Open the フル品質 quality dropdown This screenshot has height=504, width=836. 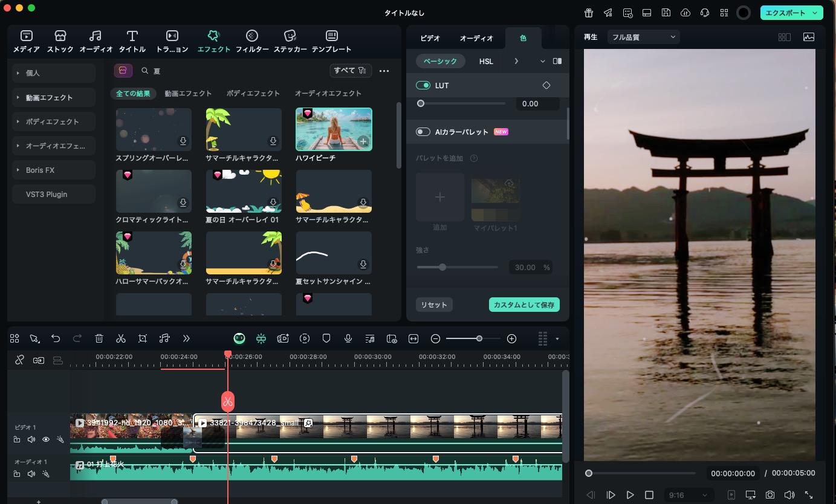click(643, 37)
